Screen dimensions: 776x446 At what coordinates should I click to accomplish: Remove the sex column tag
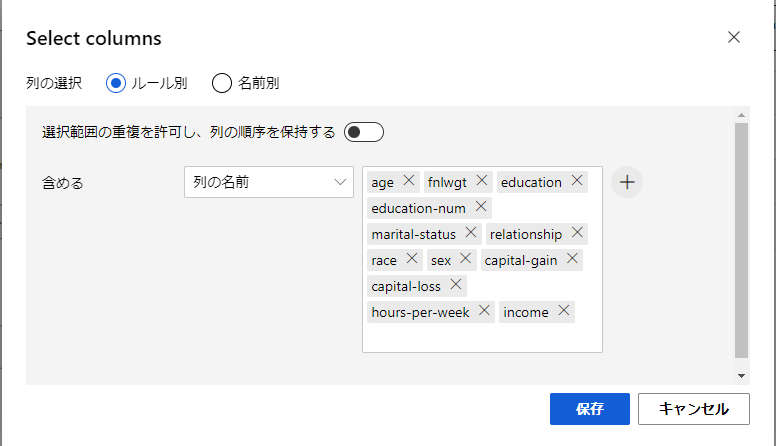(x=465, y=259)
